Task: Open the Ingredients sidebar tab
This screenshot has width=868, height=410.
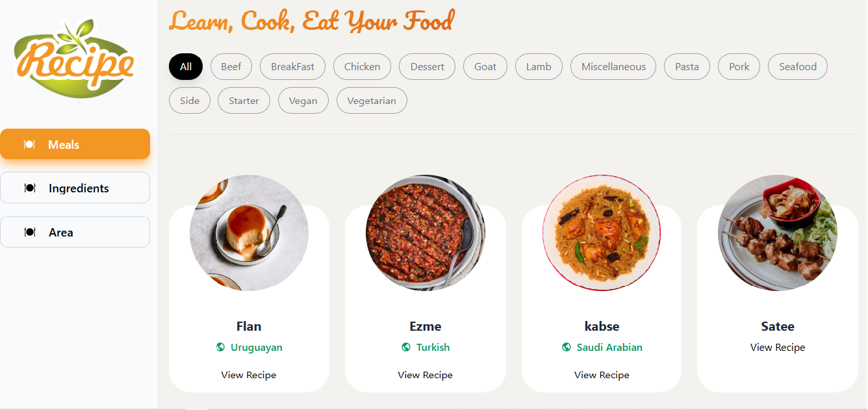Action: pos(75,188)
